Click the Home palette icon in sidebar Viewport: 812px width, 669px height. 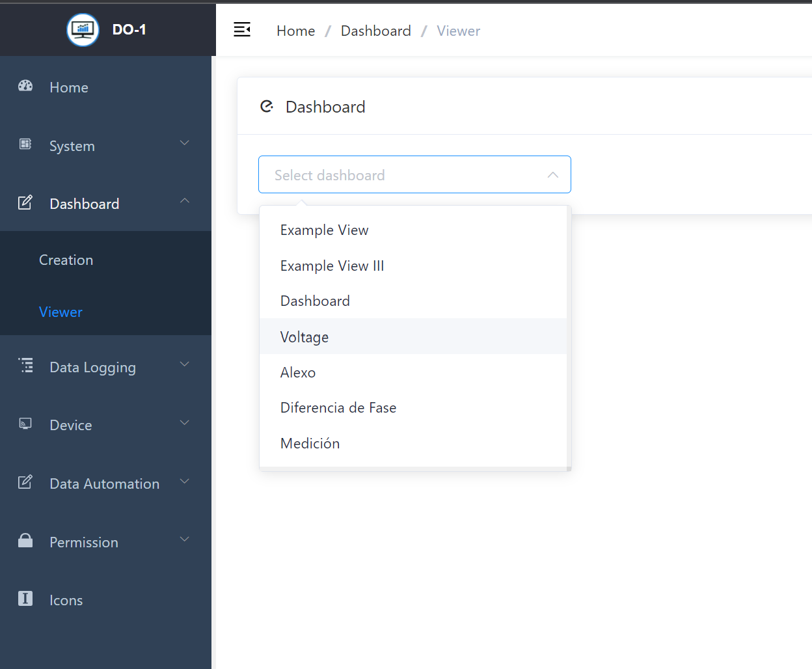25,86
